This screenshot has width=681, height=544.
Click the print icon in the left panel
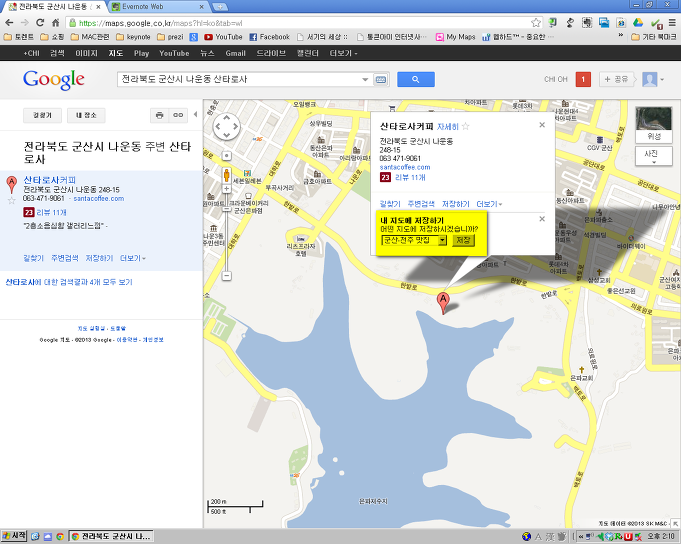click(159, 115)
